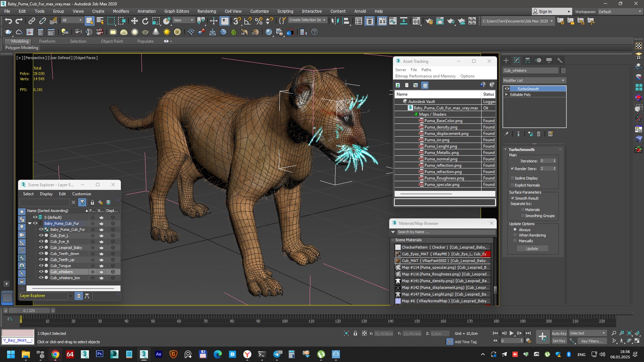Click Pin Stack icon under modifier stack

coord(506,134)
